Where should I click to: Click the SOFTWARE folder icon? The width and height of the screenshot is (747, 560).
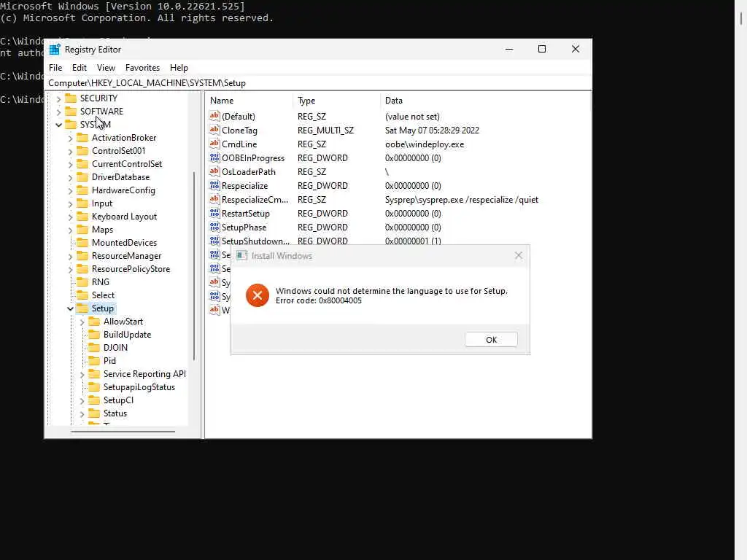click(x=71, y=111)
